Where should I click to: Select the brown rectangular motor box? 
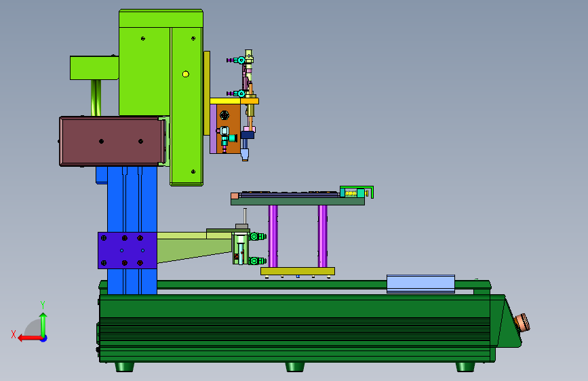(112, 141)
